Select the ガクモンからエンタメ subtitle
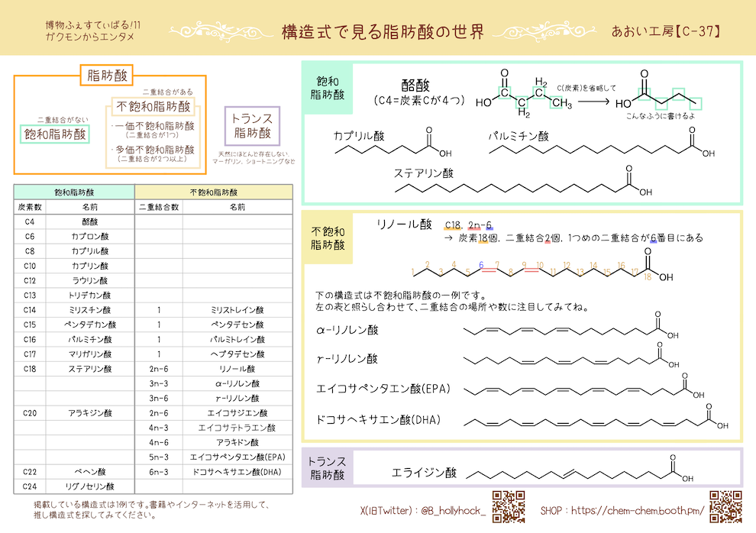This screenshot has height=533, width=756. [89, 37]
